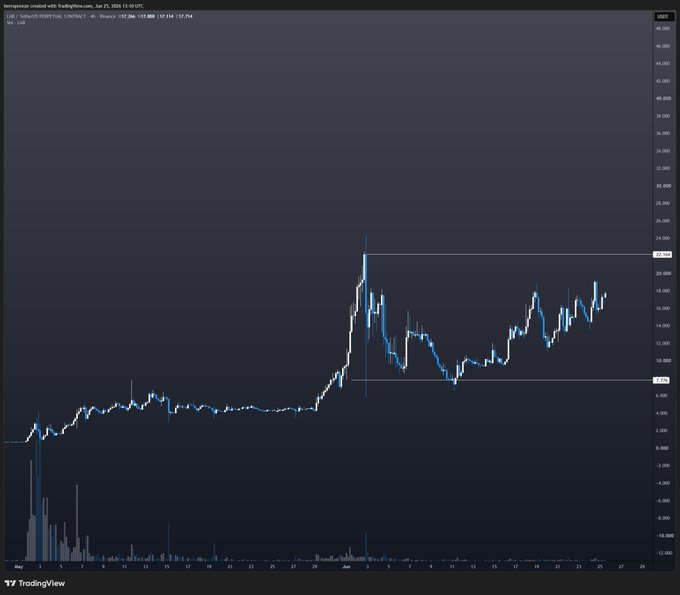
Task: Click the 10.000 price axis value
Action: pyautogui.click(x=663, y=360)
